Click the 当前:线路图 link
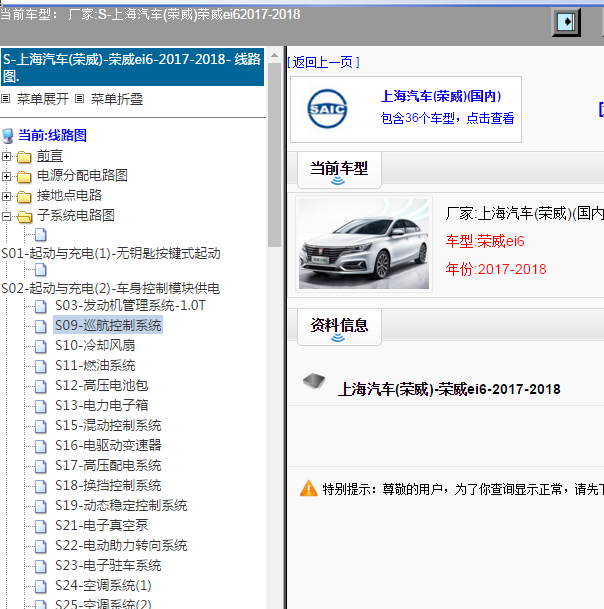The height and width of the screenshot is (609, 604). [52, 136]
